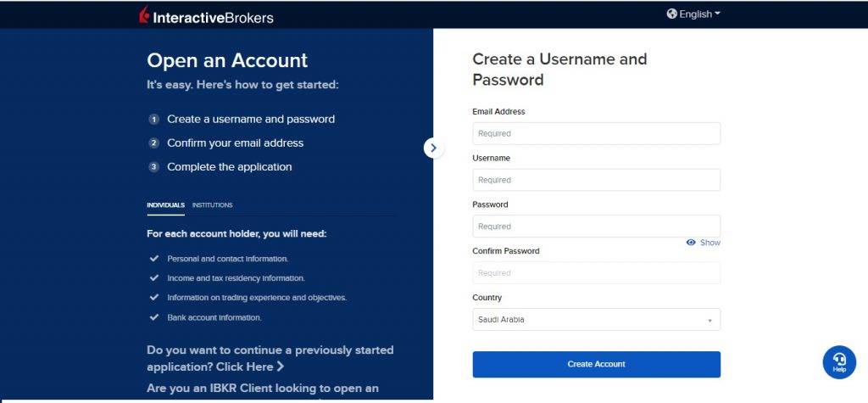Image resolution: width=868 pixels, height=403 pixels.
Task: Click the Create Account button
Action: [596, 364]
